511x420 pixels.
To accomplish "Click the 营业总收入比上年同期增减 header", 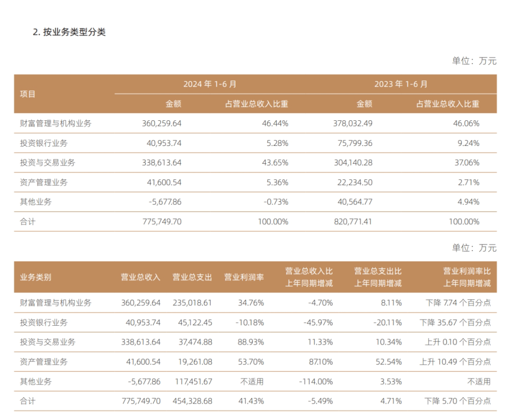I will click(308, 277).
